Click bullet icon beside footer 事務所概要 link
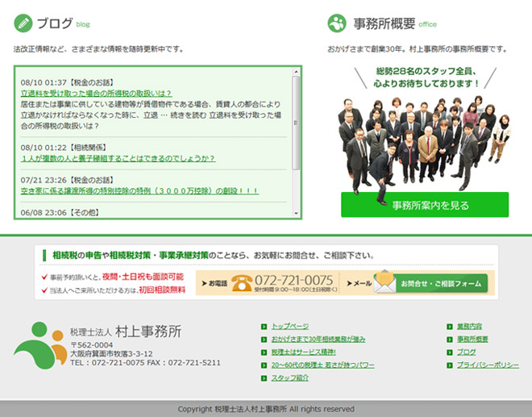The image size is (532, 417). [450, 340]
